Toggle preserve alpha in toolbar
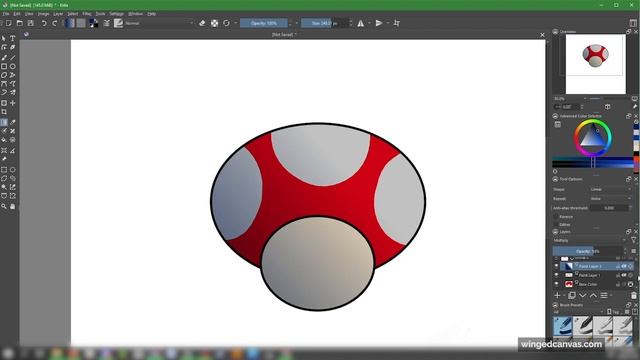Image resolution: width=640 pixels, height=360 pixels. point(214,23)
